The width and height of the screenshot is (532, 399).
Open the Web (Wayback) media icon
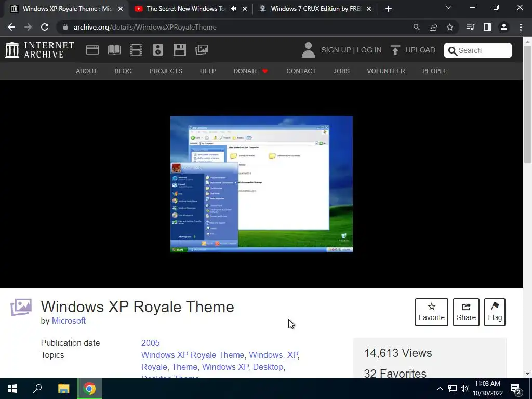92,50
